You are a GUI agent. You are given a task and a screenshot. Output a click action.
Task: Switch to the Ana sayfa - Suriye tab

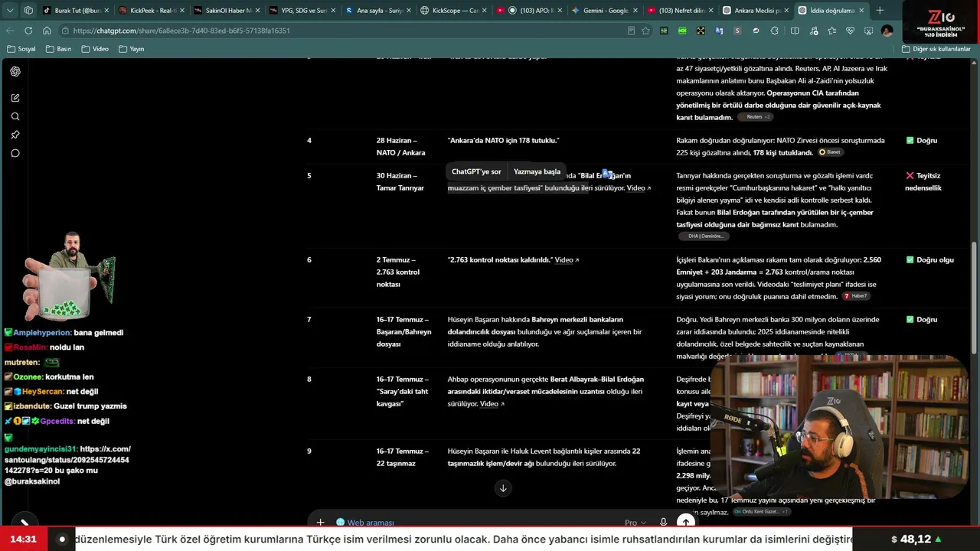[377, 11]
